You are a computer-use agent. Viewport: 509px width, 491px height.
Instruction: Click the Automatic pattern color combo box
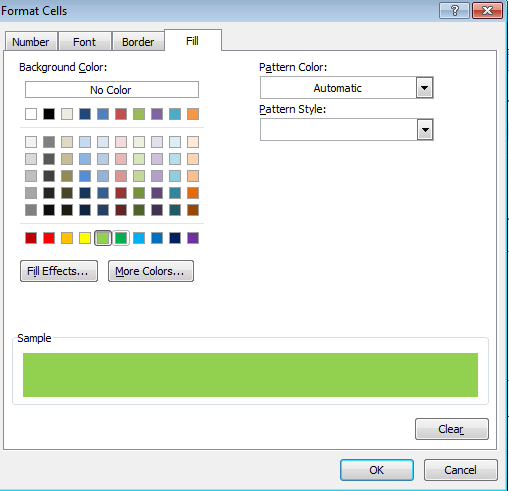[347, 88]
